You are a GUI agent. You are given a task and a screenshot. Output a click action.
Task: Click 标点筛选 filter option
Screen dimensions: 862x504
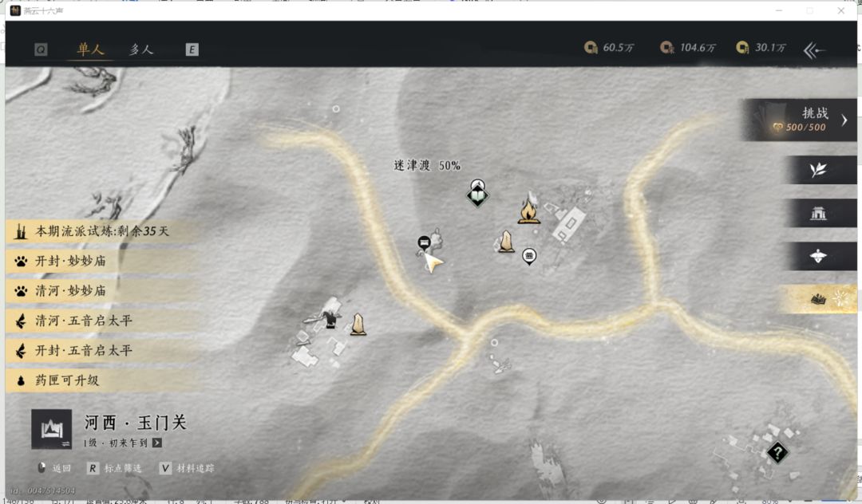[114, 468]
